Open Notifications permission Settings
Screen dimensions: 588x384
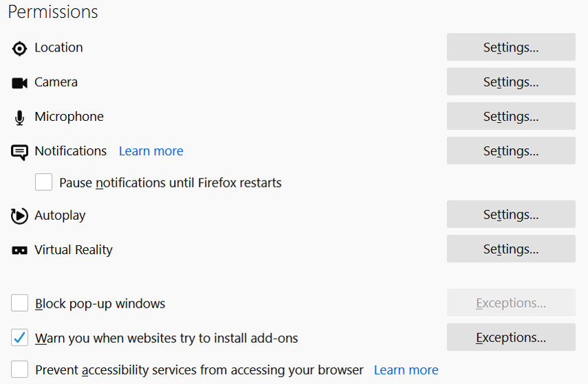[511, 150]
